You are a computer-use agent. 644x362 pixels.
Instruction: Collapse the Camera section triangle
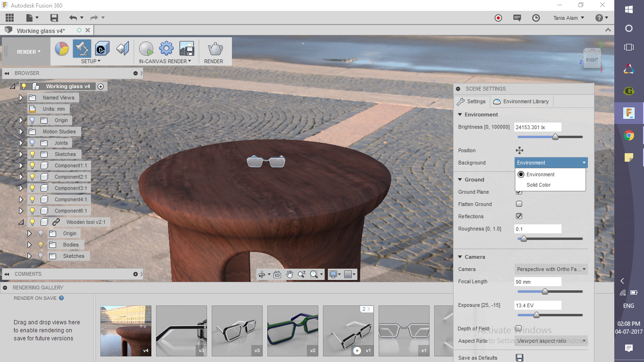460,257
